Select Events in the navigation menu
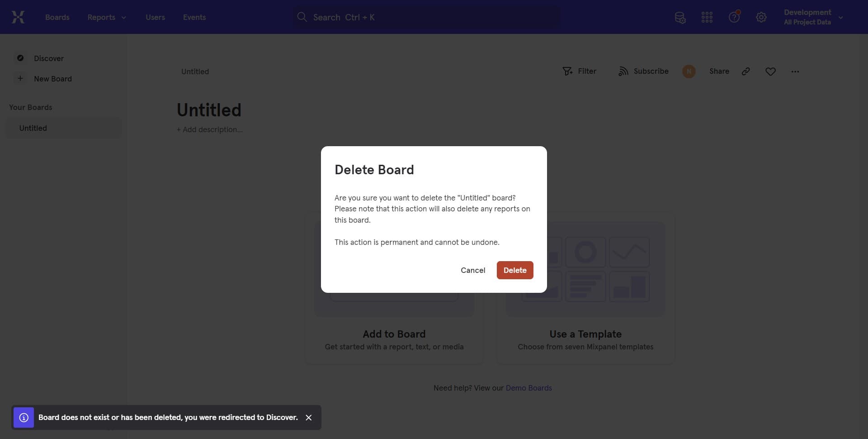Image resolution: width=868 pixels, height=439 pixels. pos(194,17)
